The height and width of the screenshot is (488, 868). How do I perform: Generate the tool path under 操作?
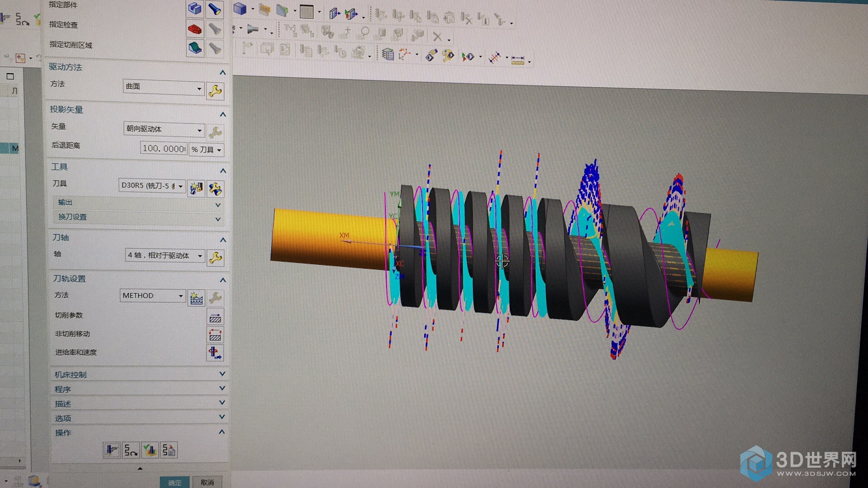point(112,450)
